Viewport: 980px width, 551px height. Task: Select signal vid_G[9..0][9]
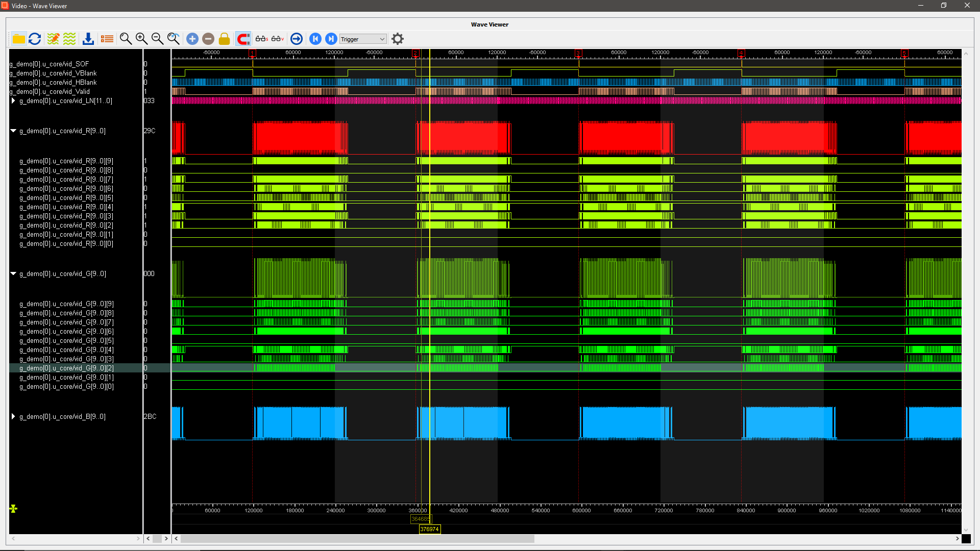pos(66,304)
